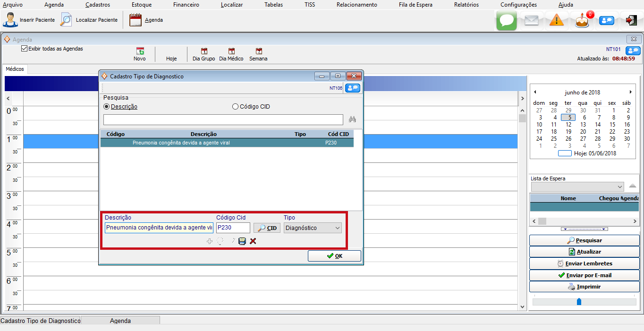Click the red X cancel icon
644x331 pixels.
253,241
